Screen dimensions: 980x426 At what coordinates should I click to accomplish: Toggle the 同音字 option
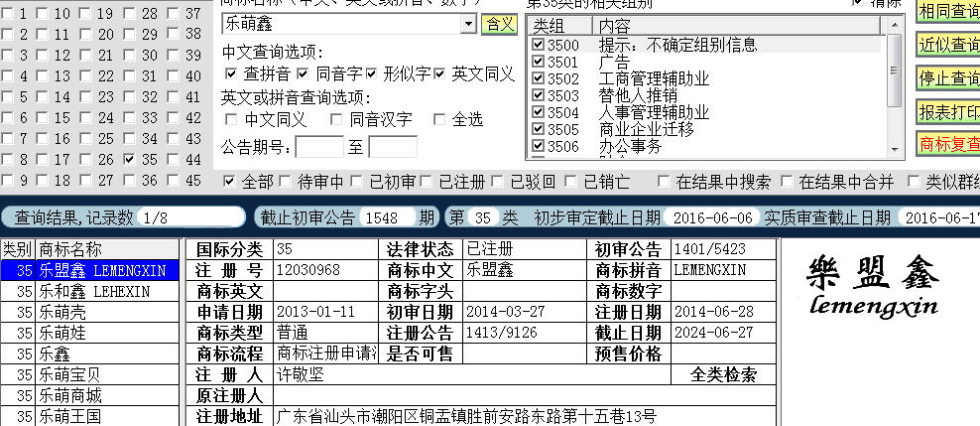(304, 73)
